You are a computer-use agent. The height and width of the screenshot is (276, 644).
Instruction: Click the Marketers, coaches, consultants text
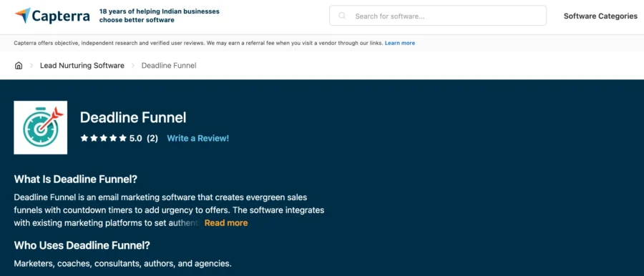tap(123, 264)
